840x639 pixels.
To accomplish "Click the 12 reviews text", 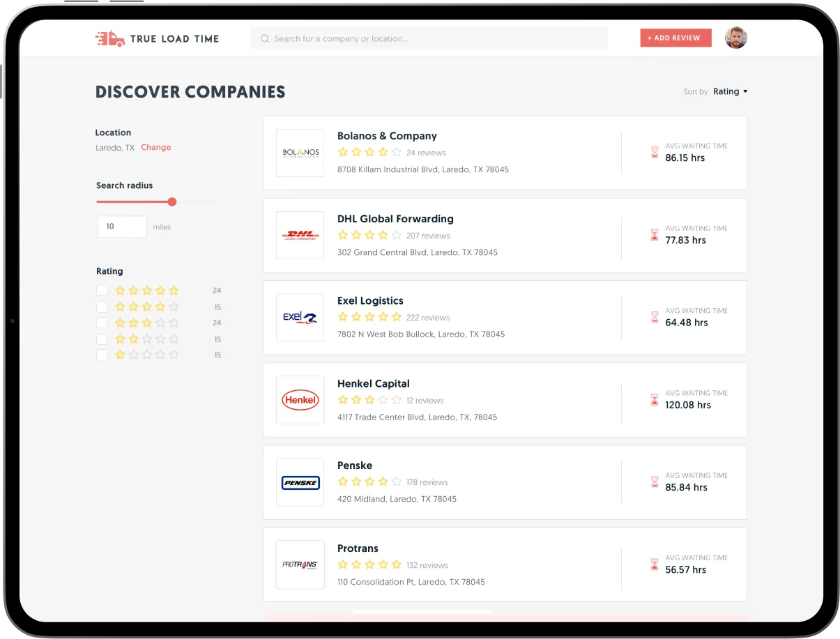I will [425, 400].
